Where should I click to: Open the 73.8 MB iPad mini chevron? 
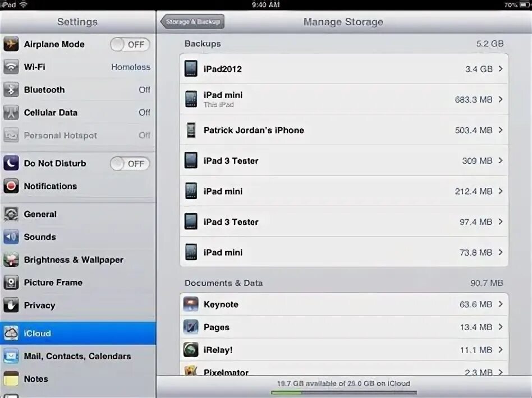tap(501, 252)
